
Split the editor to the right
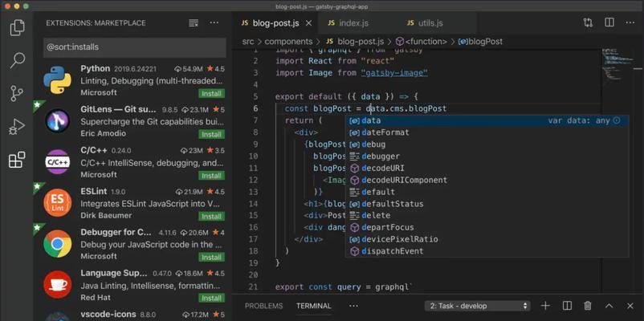point(609,22)
